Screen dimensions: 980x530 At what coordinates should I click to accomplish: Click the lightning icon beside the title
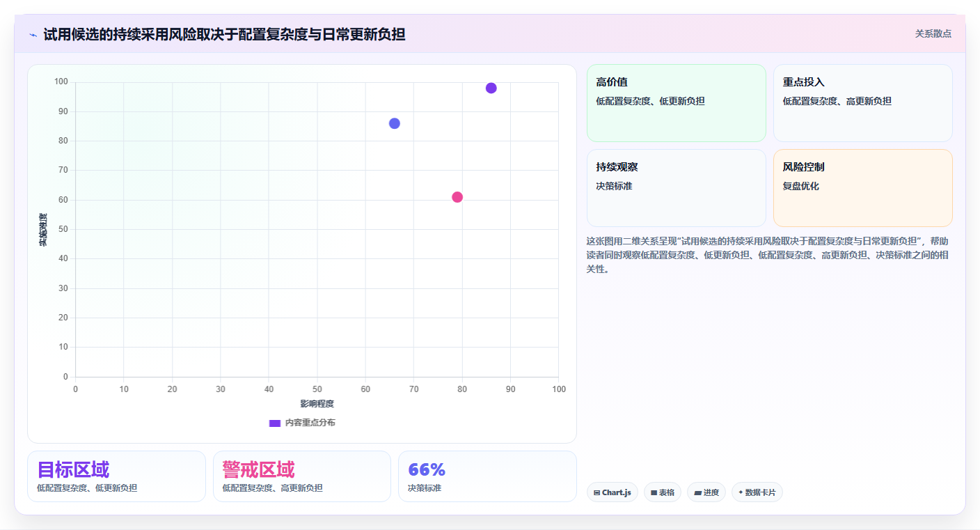click(33, 34)
